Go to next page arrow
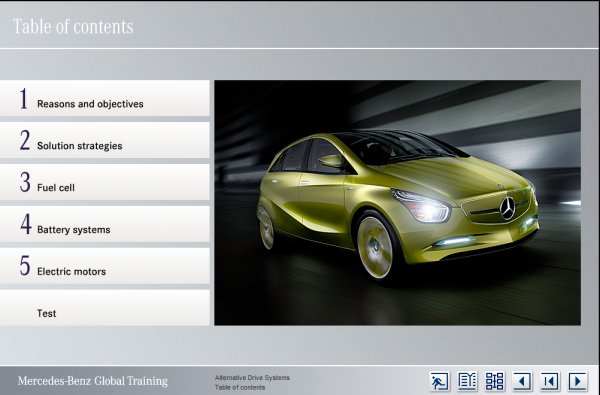Image resolution: width=600 pixels, height=395 pixels. [x=577, y=381]
